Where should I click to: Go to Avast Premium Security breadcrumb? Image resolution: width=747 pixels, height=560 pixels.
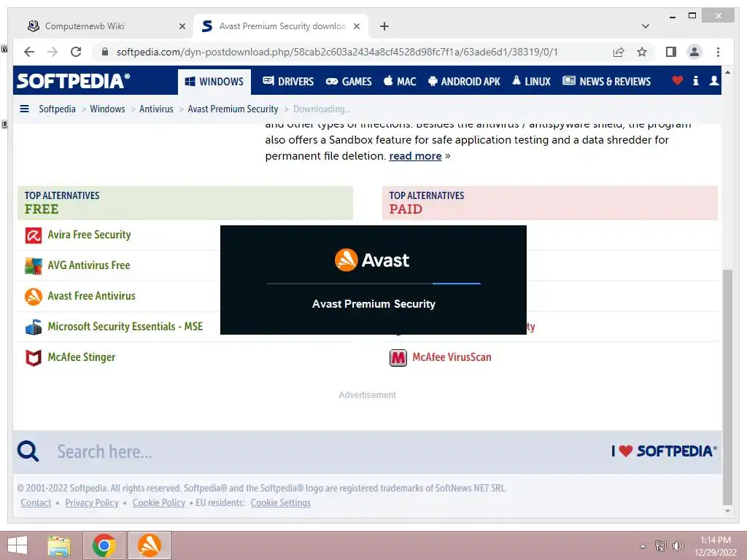(x=233, y=109)
